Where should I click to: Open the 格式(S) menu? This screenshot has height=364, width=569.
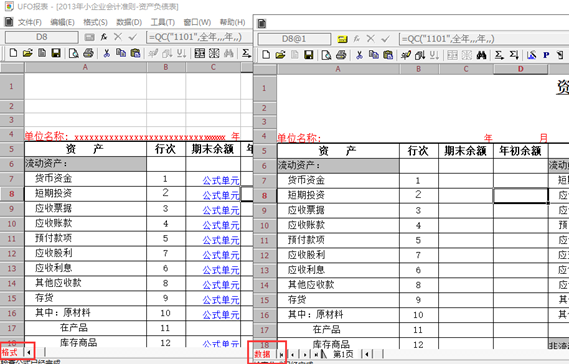click(95, 23)
